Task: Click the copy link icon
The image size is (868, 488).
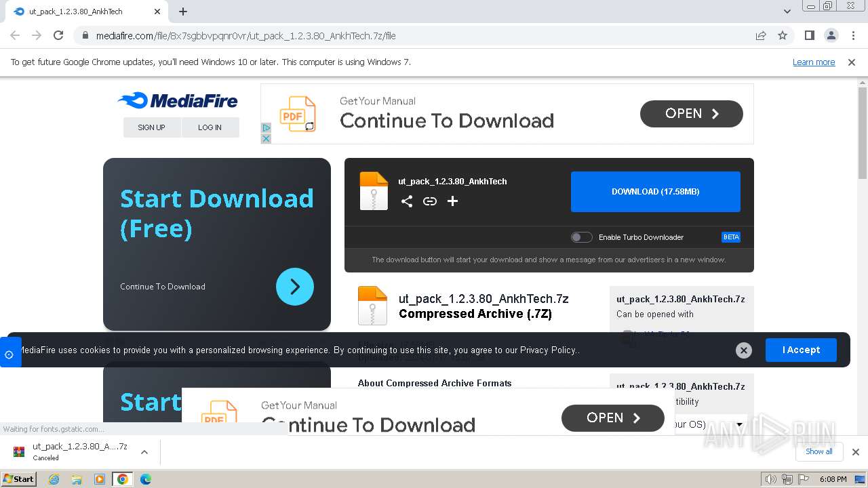Action: pos(430,201)
